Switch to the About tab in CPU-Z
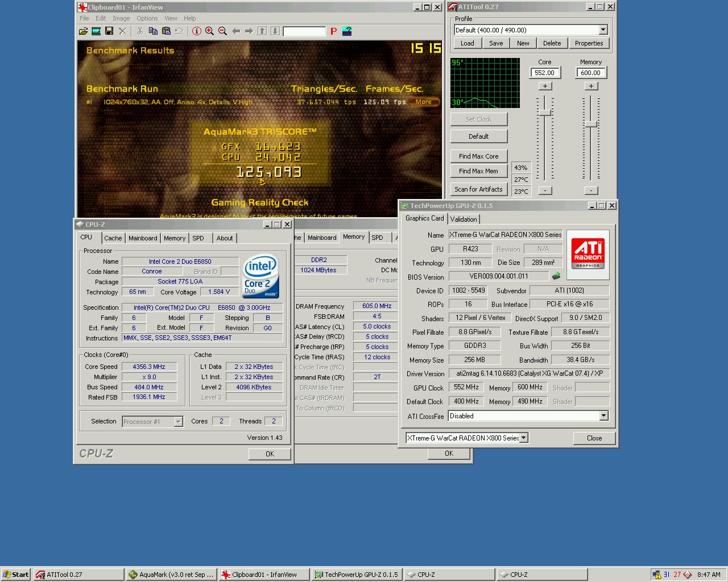The height and width of the screenshot is (582, 728). click(x=225, y=238)
